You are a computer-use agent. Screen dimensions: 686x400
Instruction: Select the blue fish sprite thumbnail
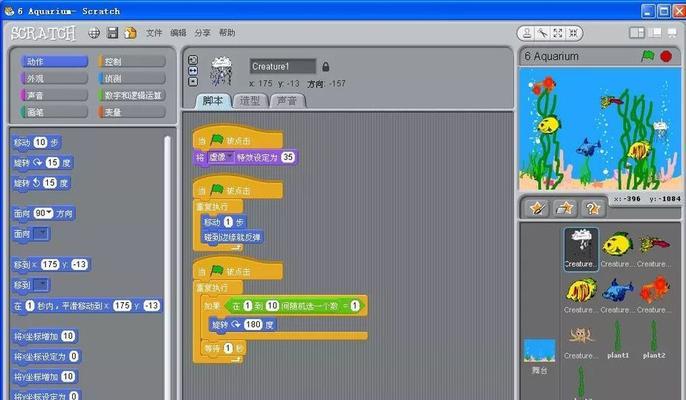click(617, 295)
